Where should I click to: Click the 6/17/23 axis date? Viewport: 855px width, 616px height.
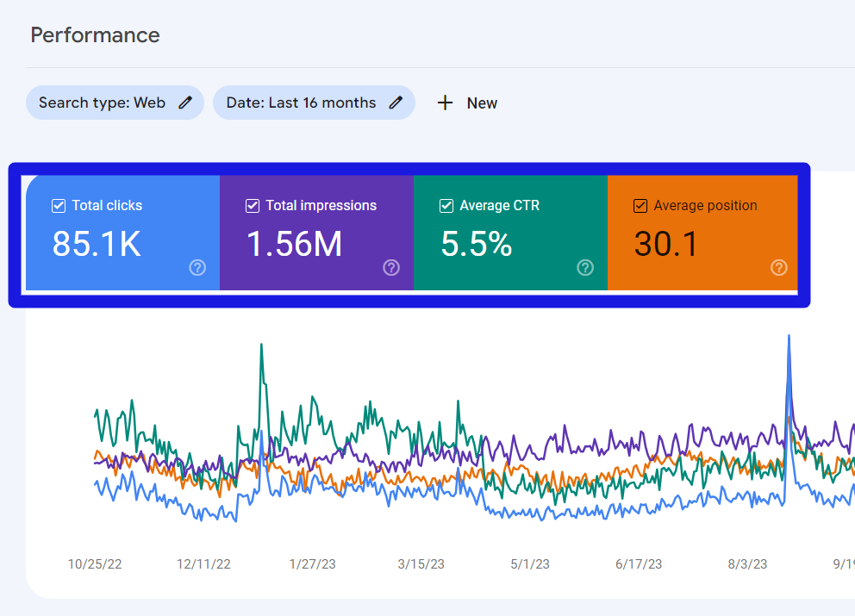[x=639, y=564]
